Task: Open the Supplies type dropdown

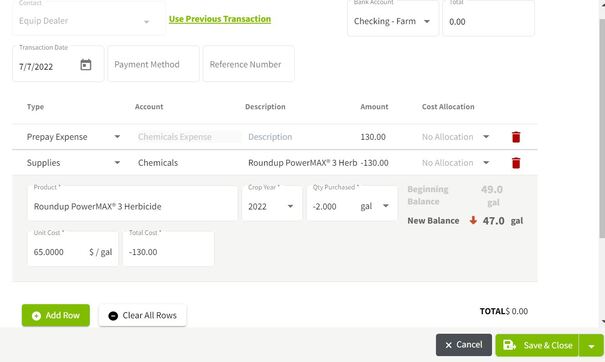Action: pos(117,162)
